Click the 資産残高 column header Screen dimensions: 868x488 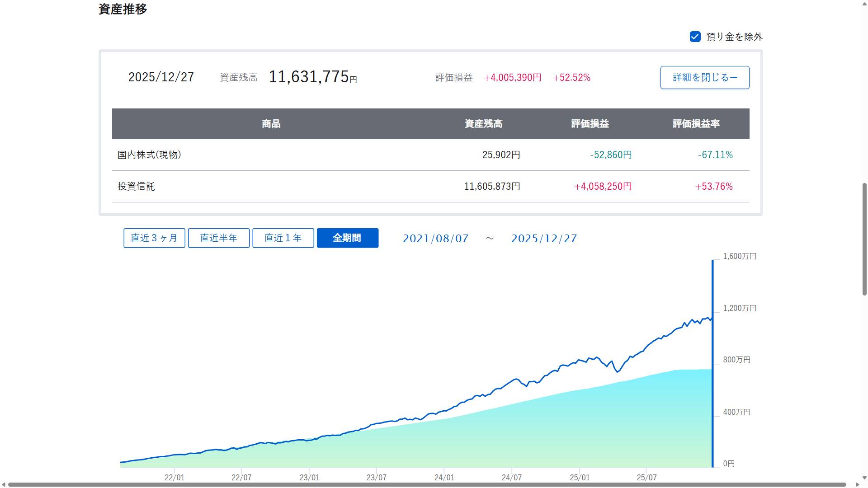pyautogui.click(x=483, y=124)
